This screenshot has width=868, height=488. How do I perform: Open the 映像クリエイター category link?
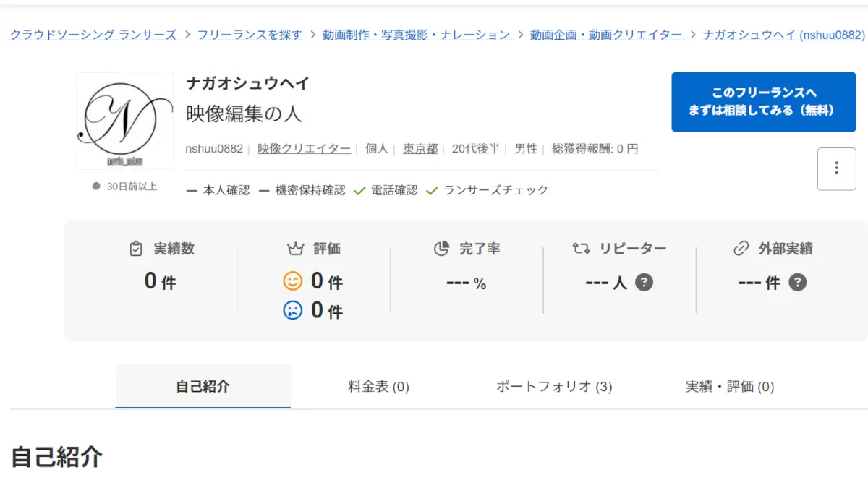coord(304,149)
